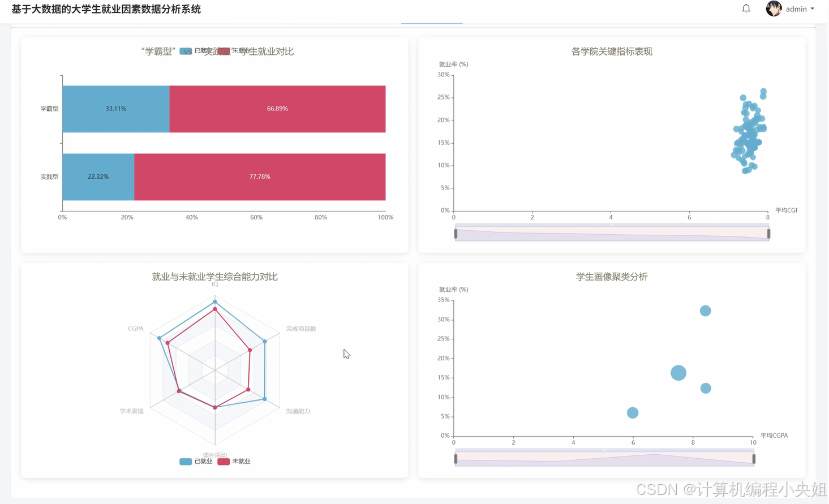Click the 学霸型 axis category label
This screenshot has width=829, height=504.
[x=49, y=109]
